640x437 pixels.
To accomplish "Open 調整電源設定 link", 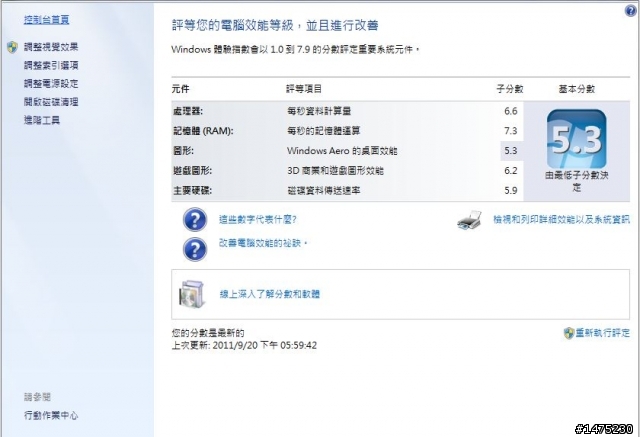I will (51, 84).
